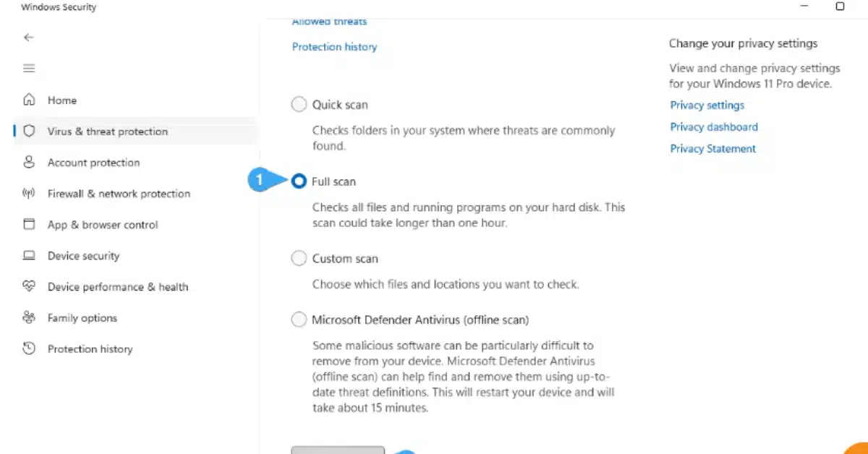Choose the Custom scan radio option
Screen dimensions: 868x454
299,258
